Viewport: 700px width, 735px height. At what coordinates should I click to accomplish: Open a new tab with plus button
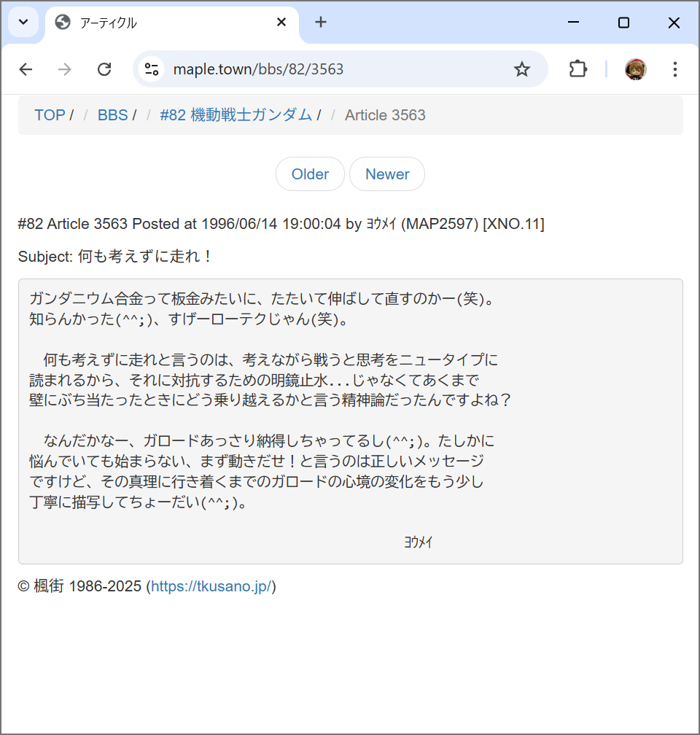point(321,23)
